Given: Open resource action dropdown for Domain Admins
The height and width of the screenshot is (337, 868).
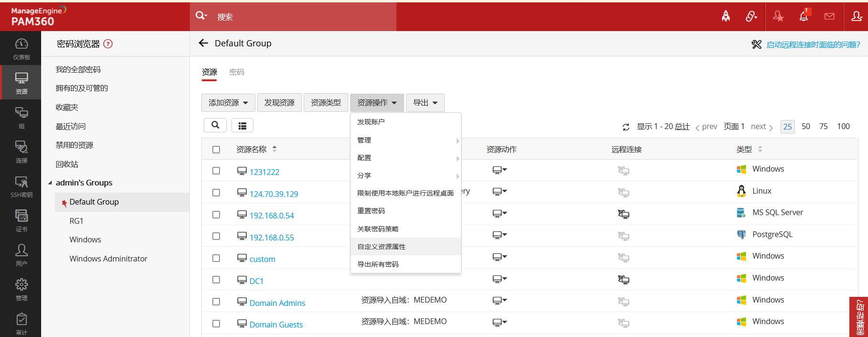Looking at the screenshot, I should click(500, 301).
